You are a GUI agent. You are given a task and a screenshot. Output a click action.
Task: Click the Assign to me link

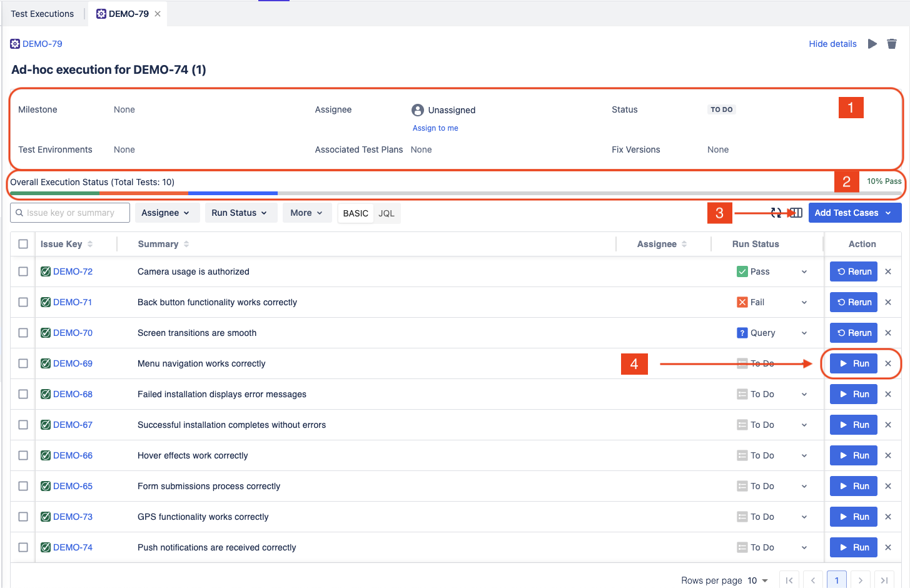435,128
